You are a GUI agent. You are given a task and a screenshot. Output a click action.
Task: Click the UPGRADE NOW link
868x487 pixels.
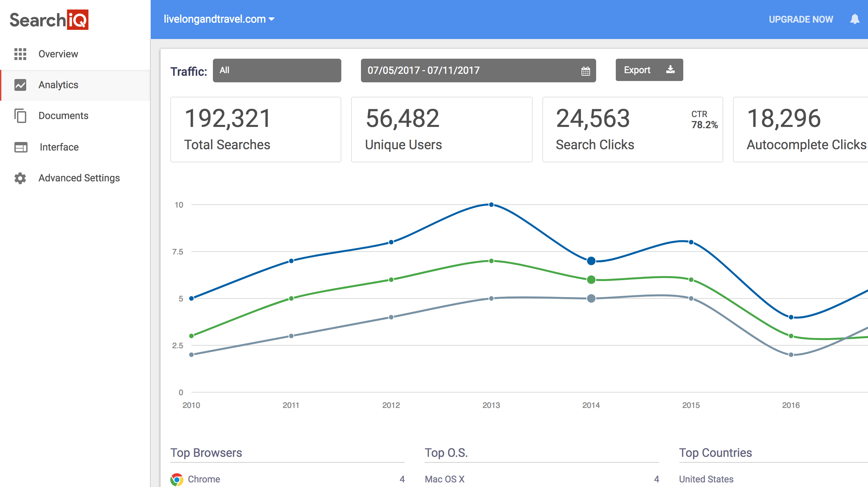[801, 19]
